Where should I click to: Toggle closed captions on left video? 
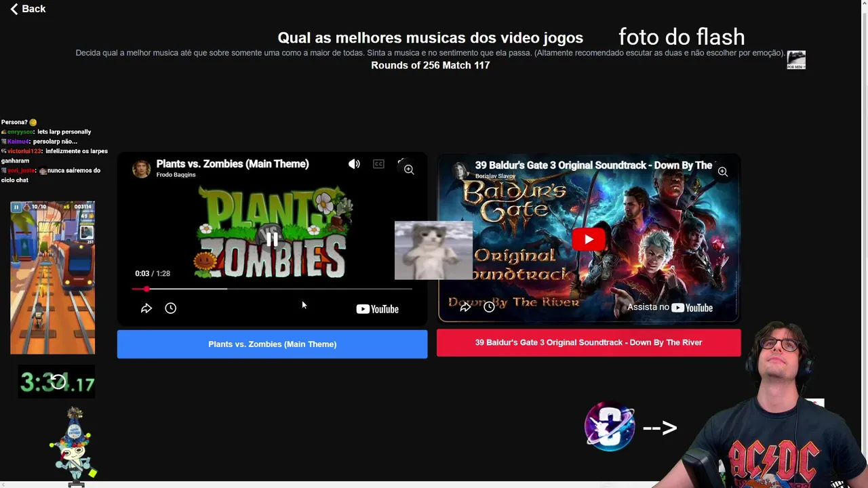click(378, 164)
